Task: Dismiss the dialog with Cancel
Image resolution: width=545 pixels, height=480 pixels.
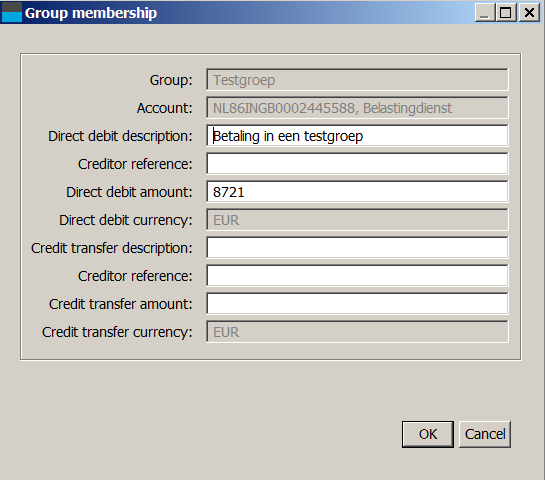Action: [485, 434]
